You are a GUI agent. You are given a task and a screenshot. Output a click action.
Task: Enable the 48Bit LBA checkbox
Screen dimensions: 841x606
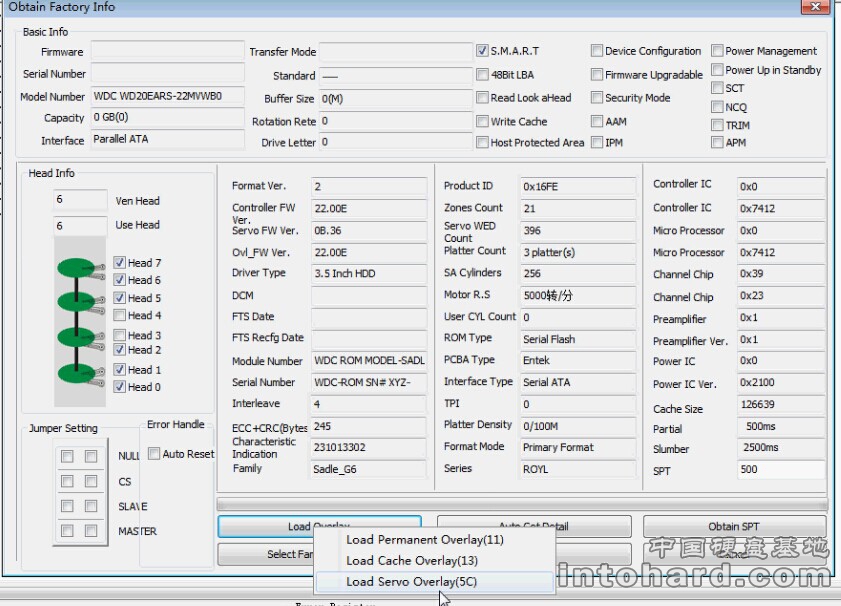click(482, 75)
